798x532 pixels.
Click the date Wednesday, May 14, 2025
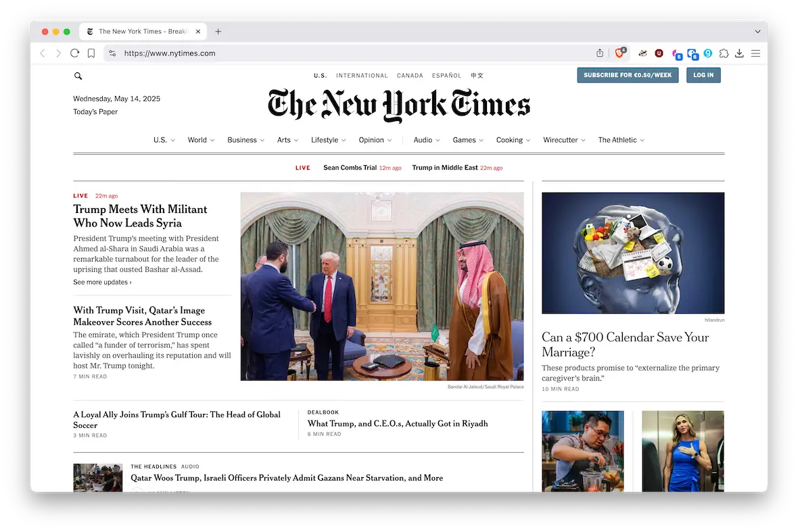pyautogui.click(x=116, y=99)
